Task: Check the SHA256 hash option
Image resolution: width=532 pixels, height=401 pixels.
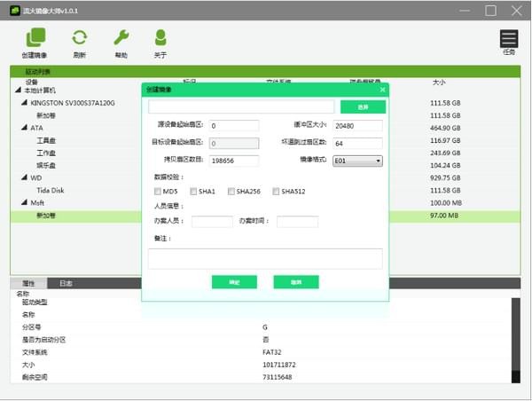Action: point(231,191)
